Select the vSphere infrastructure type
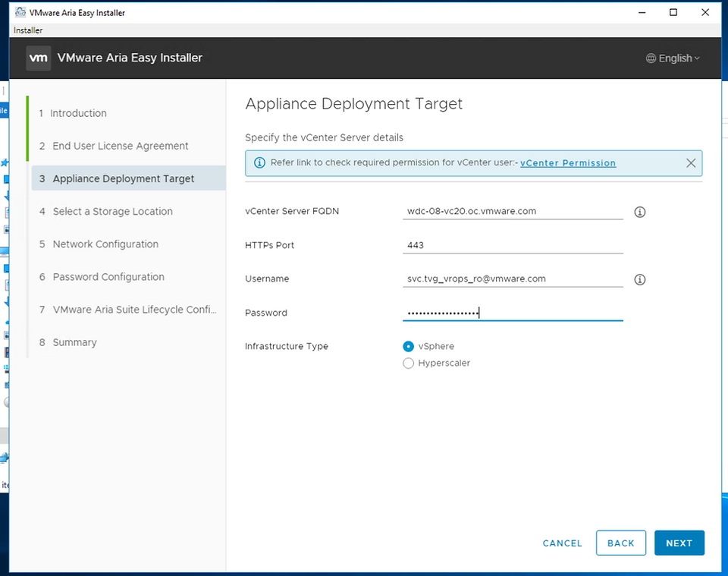The height and width of the screenshot is (576, 728). point(408,347)
